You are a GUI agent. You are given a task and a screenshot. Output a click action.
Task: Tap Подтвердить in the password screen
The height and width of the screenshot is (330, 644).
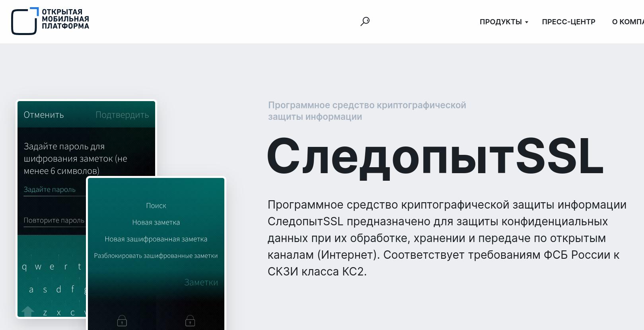coord(122,115)
